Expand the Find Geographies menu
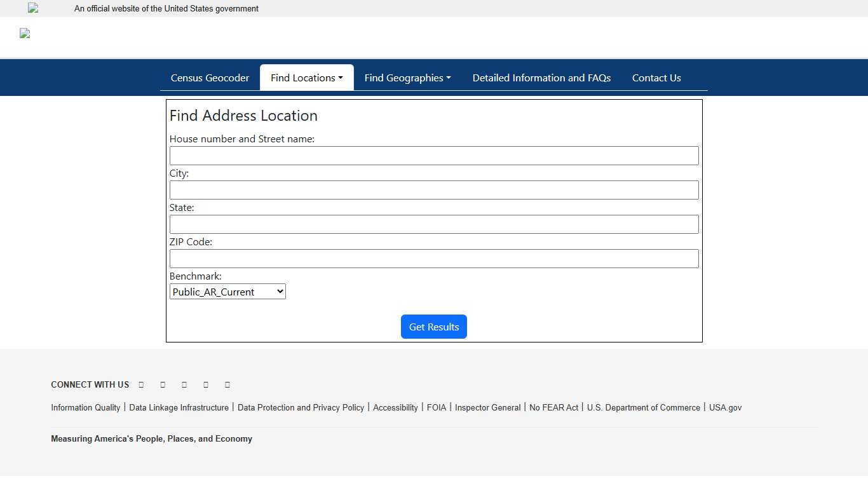The height and width of the screenshot is (488, 868). (407, 78)
